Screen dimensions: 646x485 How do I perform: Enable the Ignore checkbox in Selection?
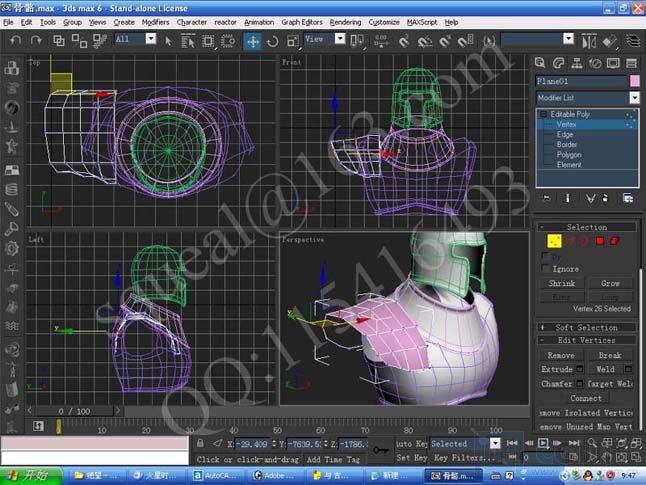(545, 269)
